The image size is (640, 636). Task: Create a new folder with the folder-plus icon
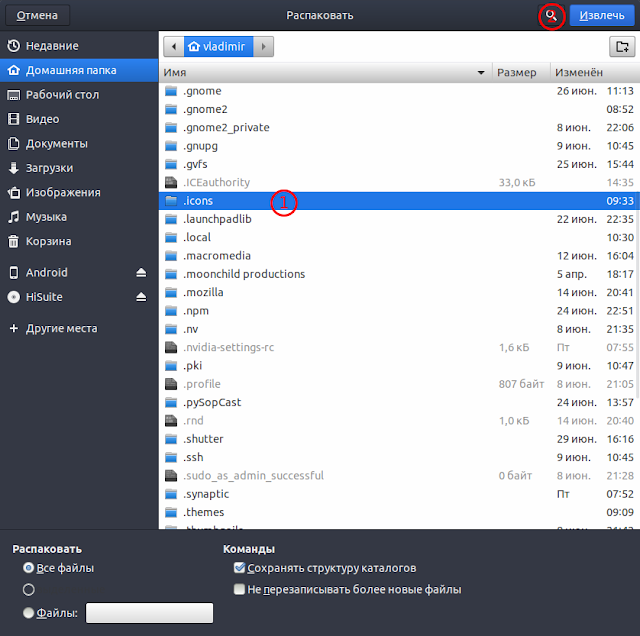pyautogui.click(x=622, y=47)
